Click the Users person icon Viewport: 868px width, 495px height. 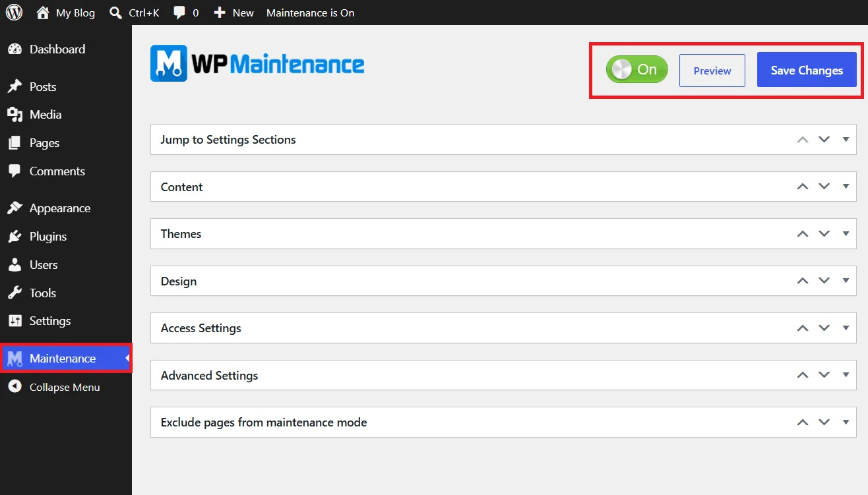click(15, 265)
